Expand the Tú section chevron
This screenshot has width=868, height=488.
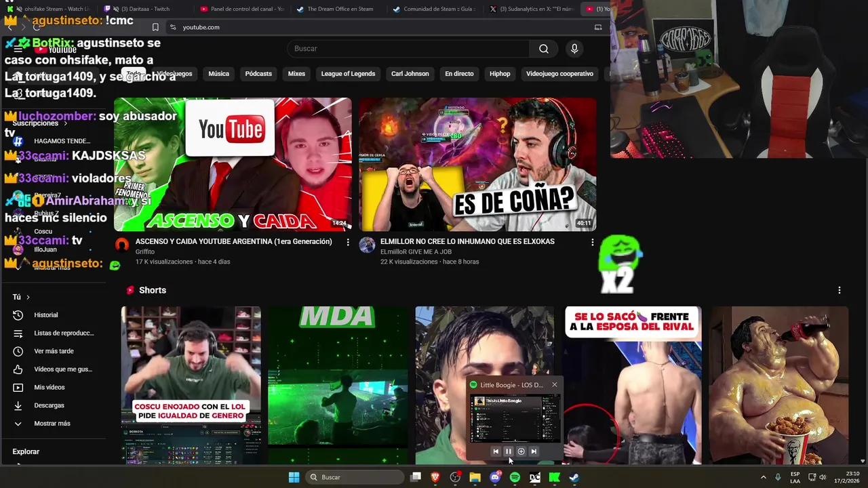pyautogui.click(x=28, y=297)
